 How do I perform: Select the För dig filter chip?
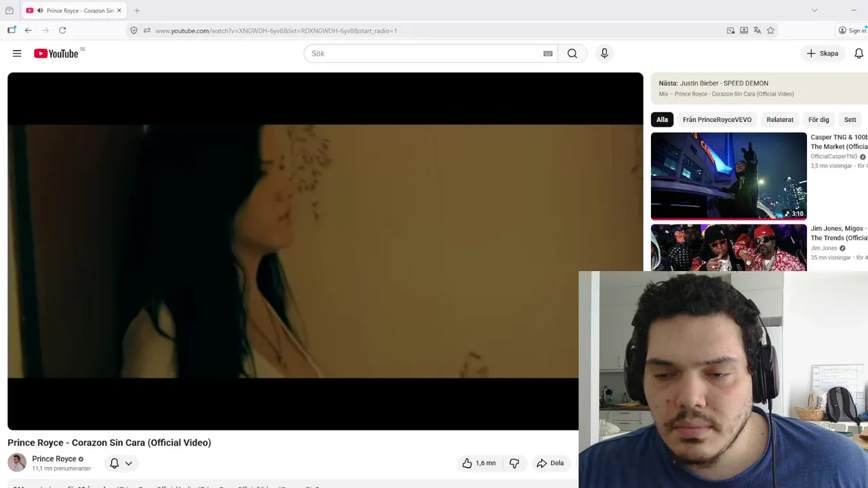pyautogui.click(x=818, y=120)
